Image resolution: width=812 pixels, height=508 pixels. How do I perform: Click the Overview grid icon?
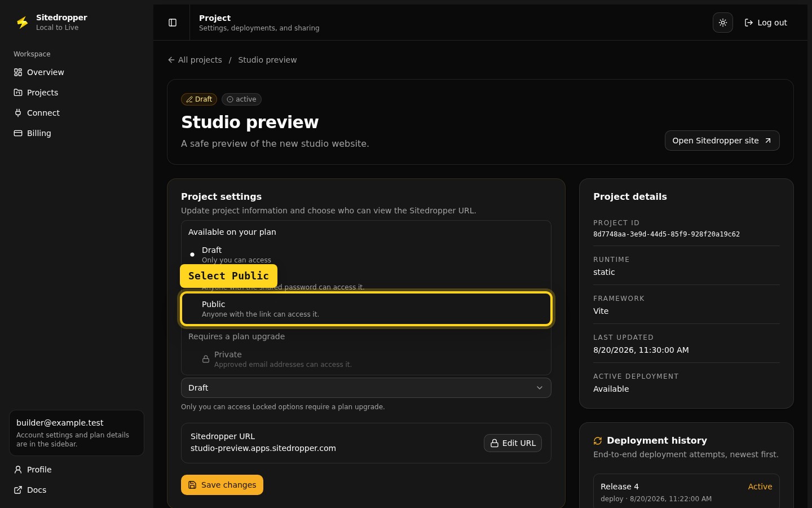[18, 72]
